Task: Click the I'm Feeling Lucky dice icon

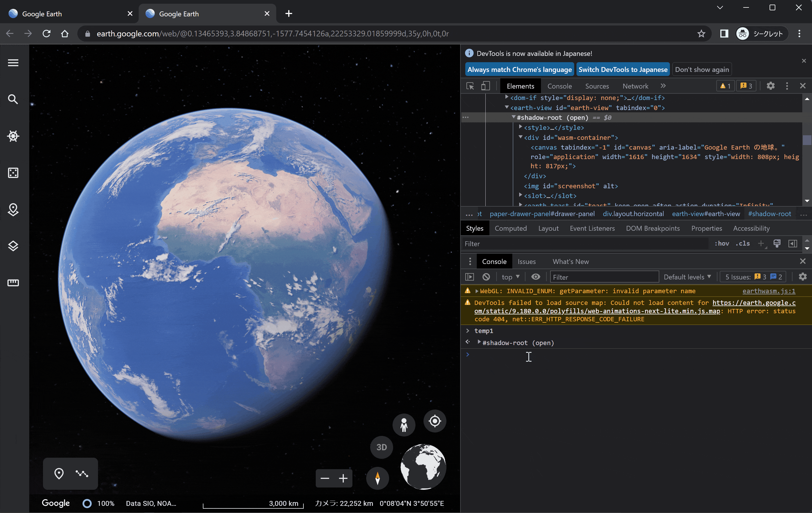Action: tap(13, 173)
